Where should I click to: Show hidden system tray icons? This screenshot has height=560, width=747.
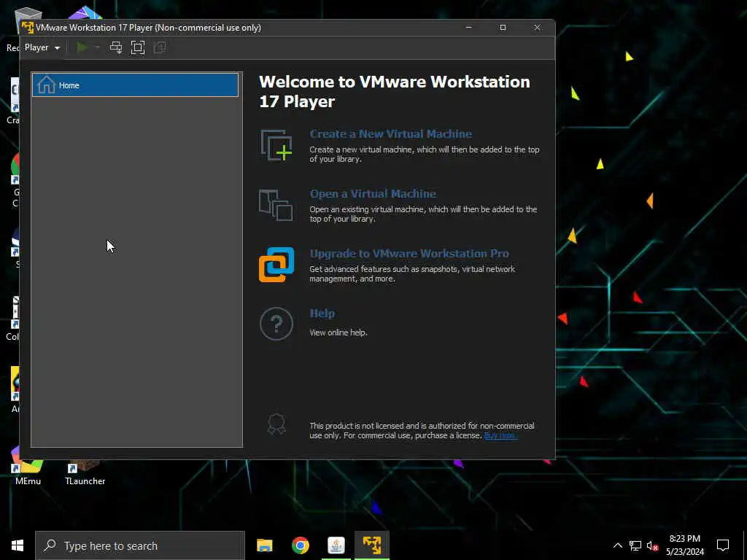tap(617, 545)
